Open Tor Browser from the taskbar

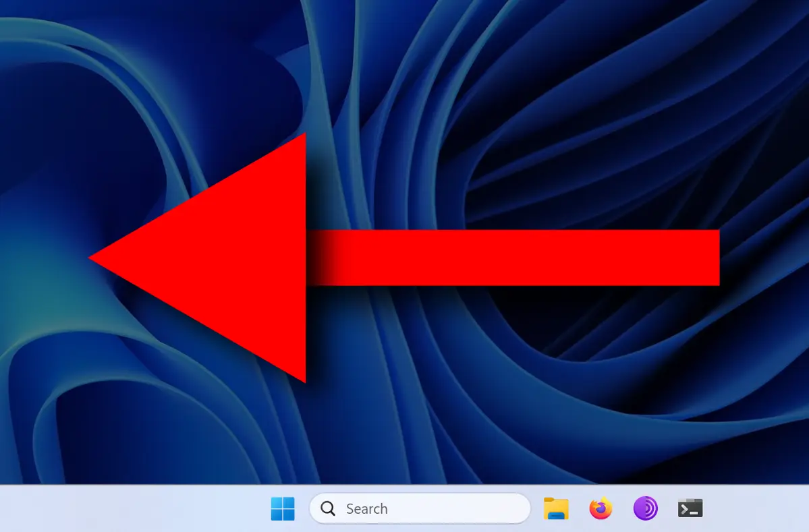pos(645,508)
